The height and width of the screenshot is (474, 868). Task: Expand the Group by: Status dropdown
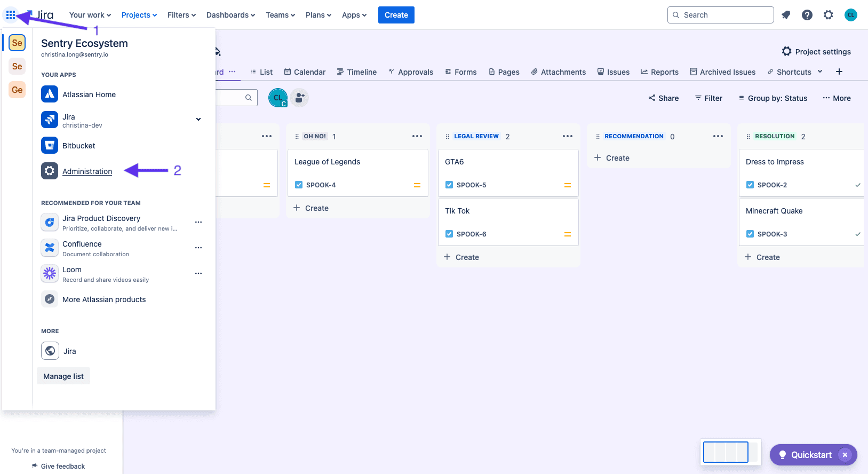coord(773,98)
